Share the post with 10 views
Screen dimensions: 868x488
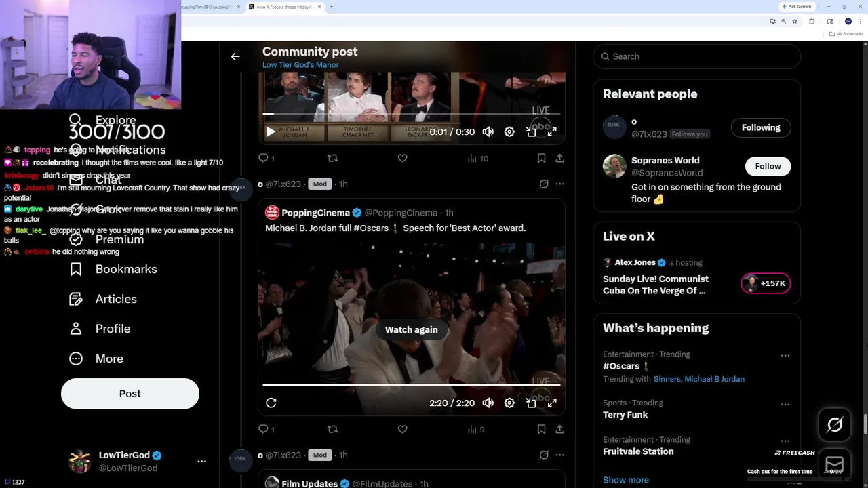[559, 158]
